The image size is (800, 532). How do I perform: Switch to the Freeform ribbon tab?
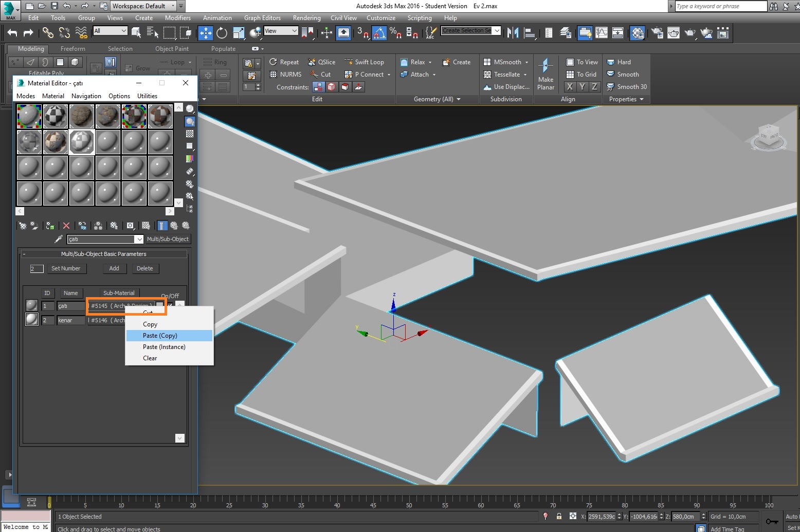click(73, 49)
